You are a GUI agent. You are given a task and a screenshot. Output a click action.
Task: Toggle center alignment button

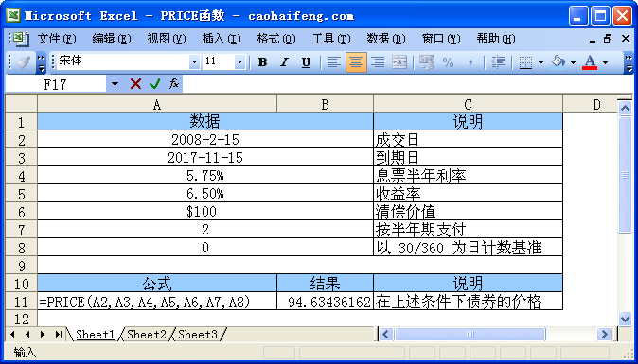tap(356, 62)
